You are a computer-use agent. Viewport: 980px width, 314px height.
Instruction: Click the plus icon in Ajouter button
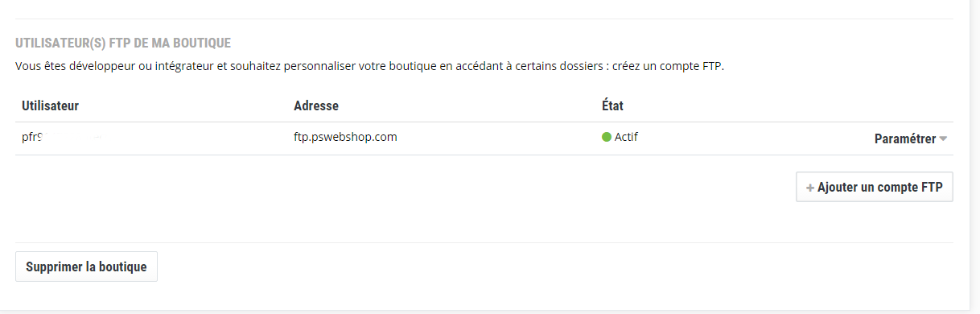click(810, 188)
